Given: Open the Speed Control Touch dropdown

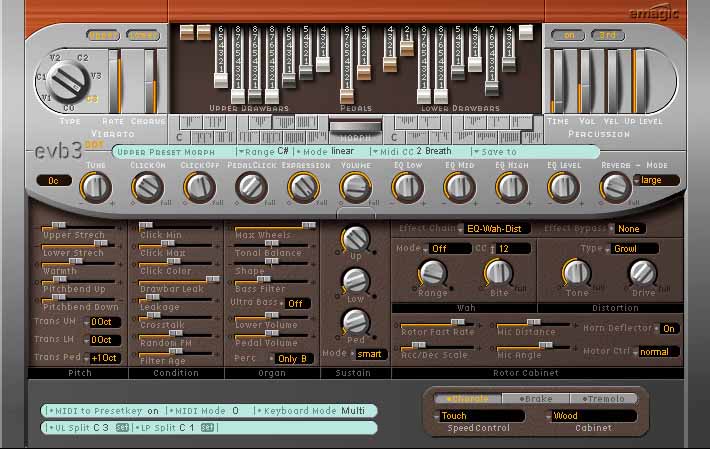Looking at the screenshot, I should [479, 416].
